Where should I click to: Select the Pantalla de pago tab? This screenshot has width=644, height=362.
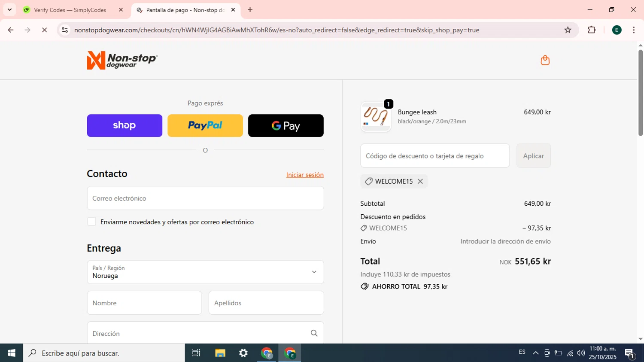185,9
